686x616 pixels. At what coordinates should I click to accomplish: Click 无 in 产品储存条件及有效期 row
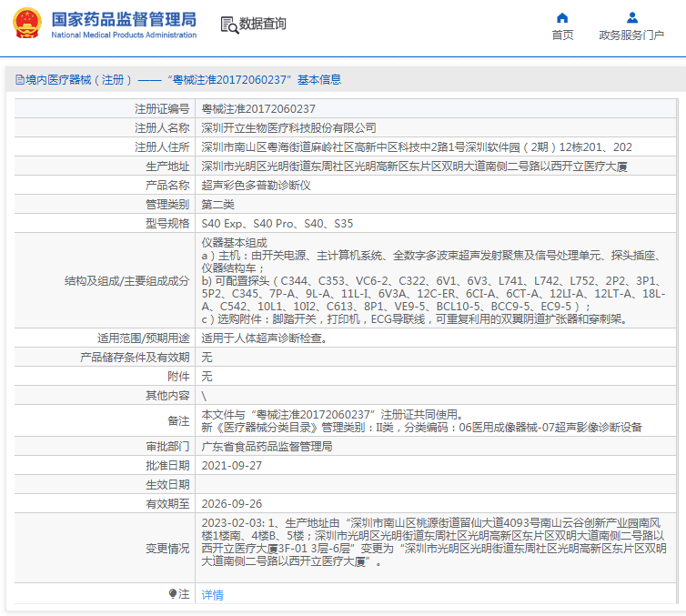pyautogui.click(x=207, y=358)
